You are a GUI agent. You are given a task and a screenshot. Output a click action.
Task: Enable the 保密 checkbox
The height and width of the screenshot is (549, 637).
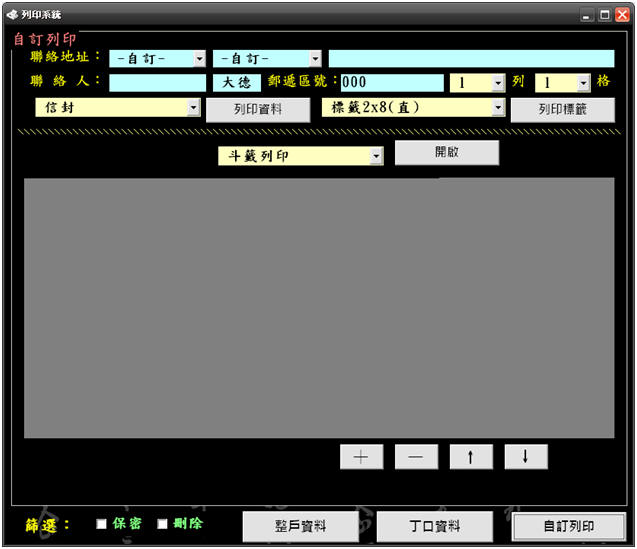coord(102,524)
